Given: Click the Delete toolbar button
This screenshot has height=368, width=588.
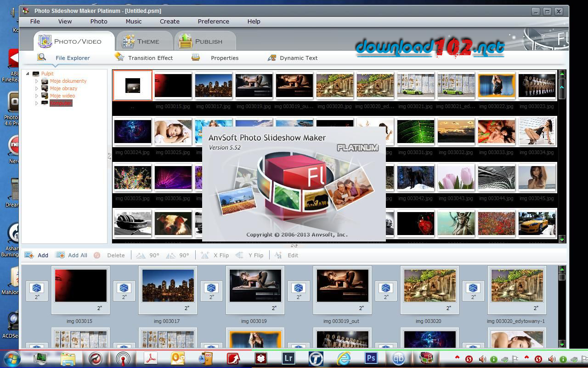Looking at the screenshot, I should click(109, 255).
